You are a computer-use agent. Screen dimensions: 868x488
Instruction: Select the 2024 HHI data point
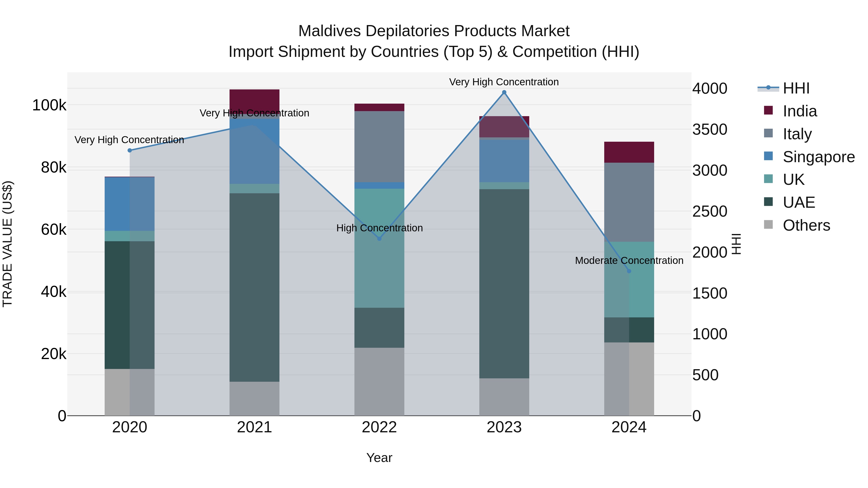629,271
